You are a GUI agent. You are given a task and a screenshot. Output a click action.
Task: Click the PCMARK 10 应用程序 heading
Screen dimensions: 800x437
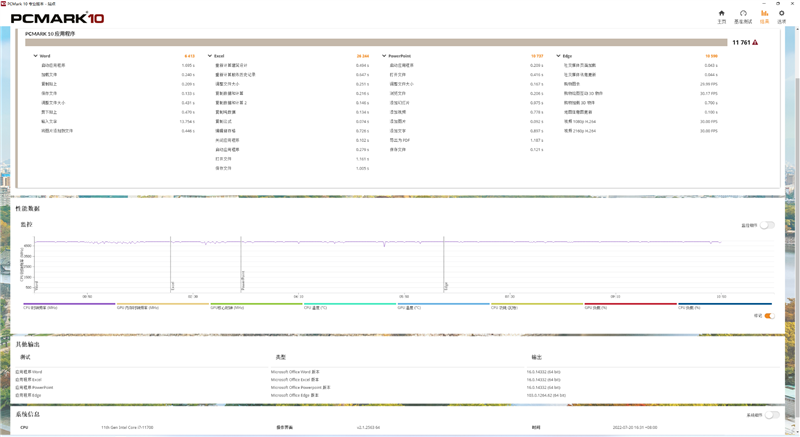[x=50, y=34]
